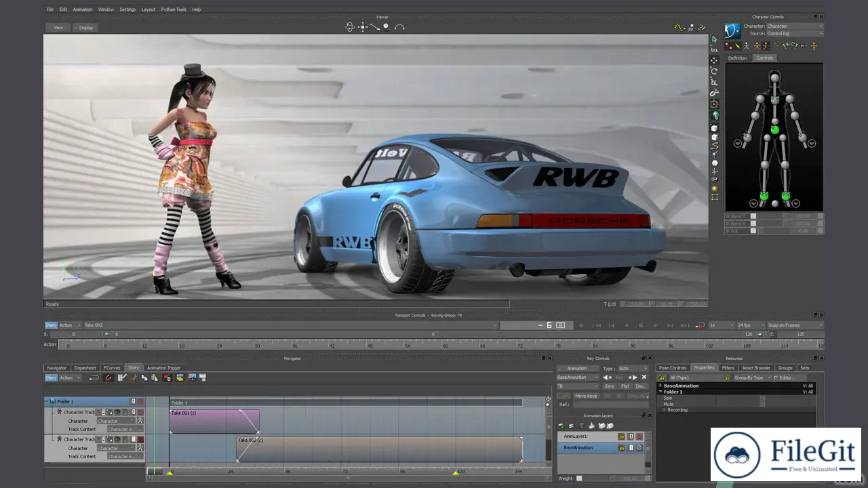
Task: Open the Asset Browser tab
Action: (756, 368)
